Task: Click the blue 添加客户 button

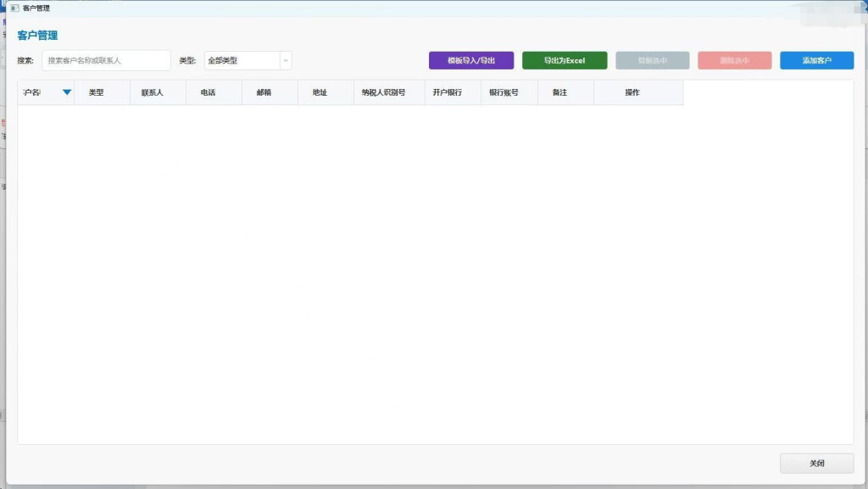Action: coord(816,61)
